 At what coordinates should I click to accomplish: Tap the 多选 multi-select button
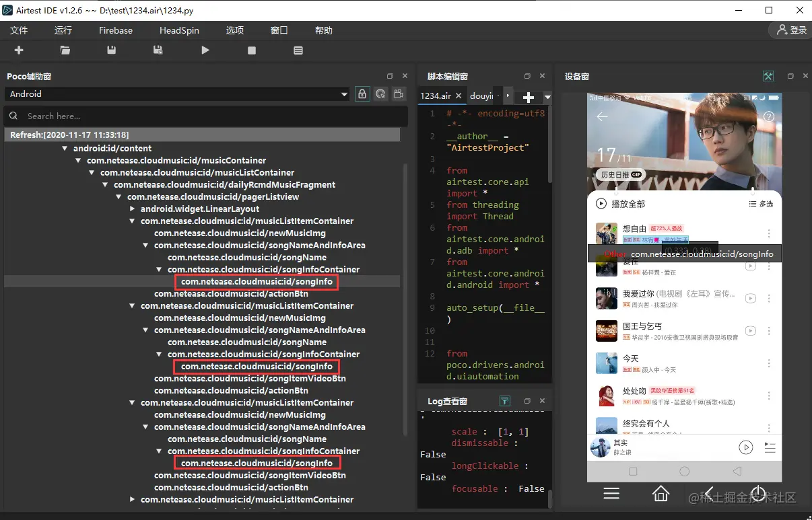pos(762,204)
